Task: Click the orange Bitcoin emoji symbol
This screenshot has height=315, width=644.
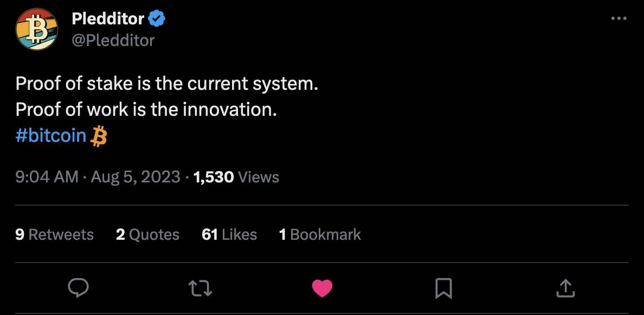Action: 99,135
